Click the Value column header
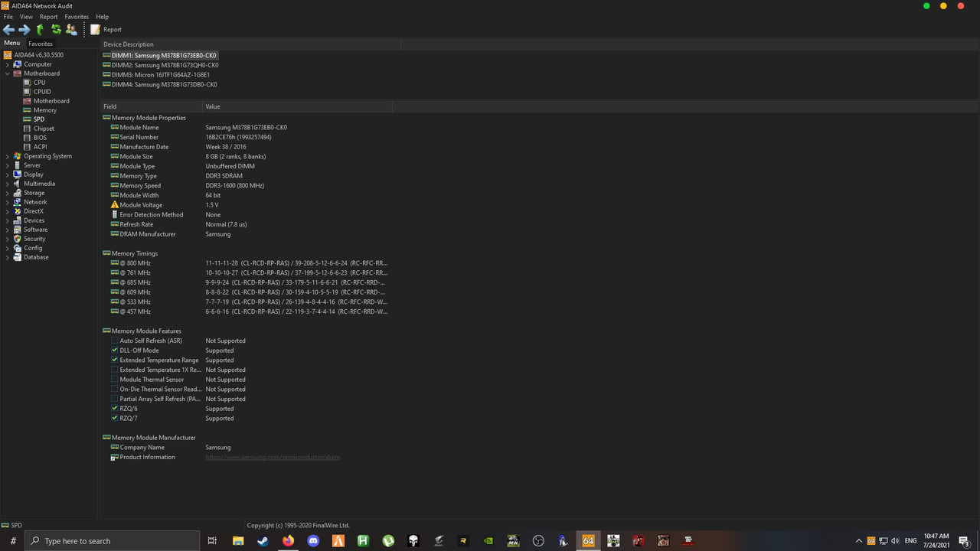Screen dimensions: 980x551 297,106
